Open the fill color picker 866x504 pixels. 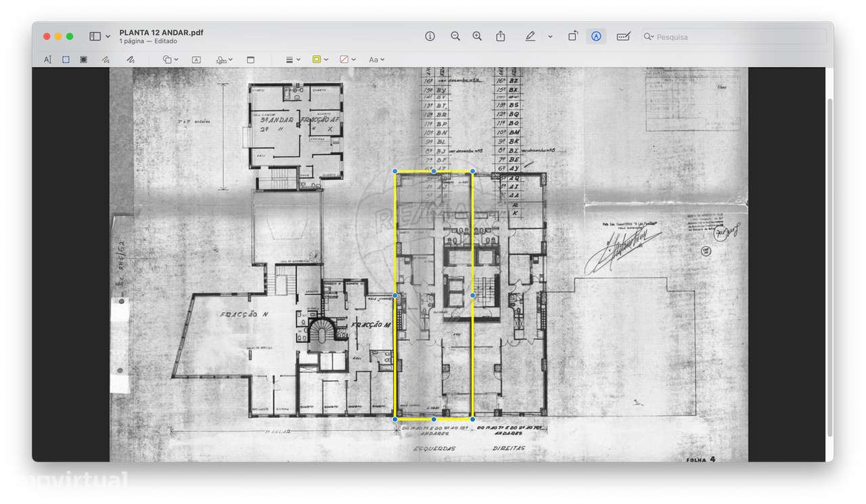pos(347,60)
